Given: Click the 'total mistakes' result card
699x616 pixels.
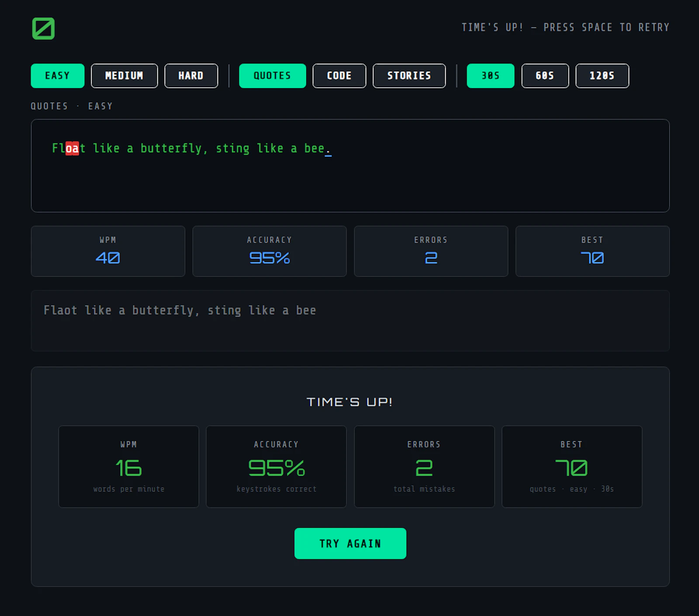Looking at the screenshot, I should tap(424, 467).
